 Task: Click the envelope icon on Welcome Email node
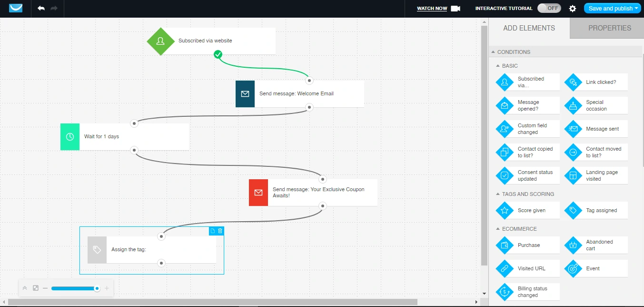[x=245, y=94]
